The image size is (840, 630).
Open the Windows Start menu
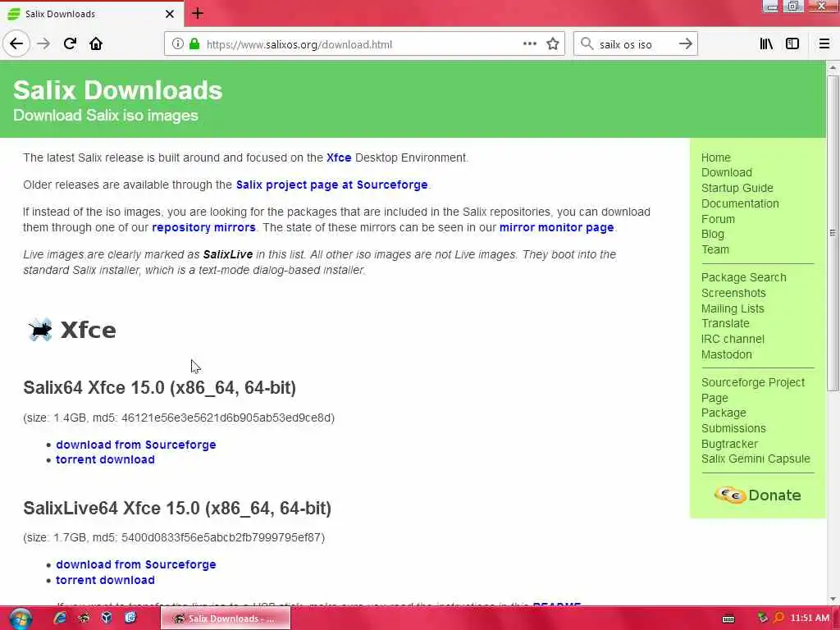pos(21,619)
